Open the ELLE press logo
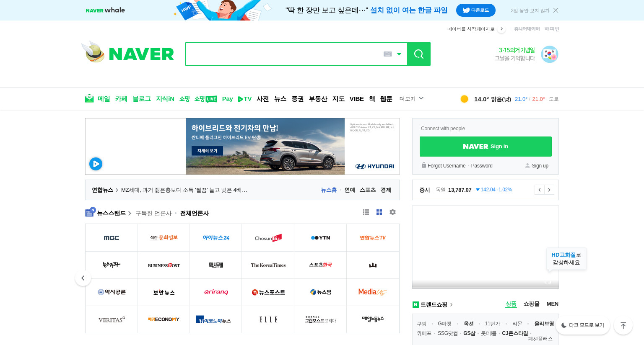The height and width of the screenshot is (345, 644). [x=268, y=319]
